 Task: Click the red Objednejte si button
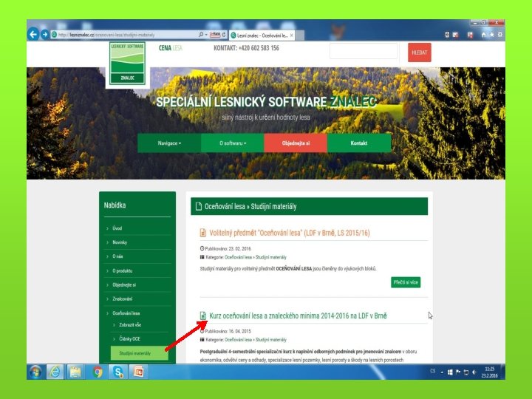(x=296, y=143)
